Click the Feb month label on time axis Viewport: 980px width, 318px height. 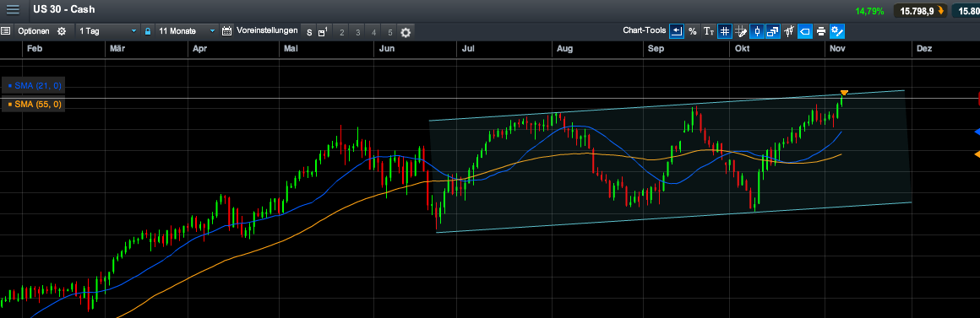35,49
